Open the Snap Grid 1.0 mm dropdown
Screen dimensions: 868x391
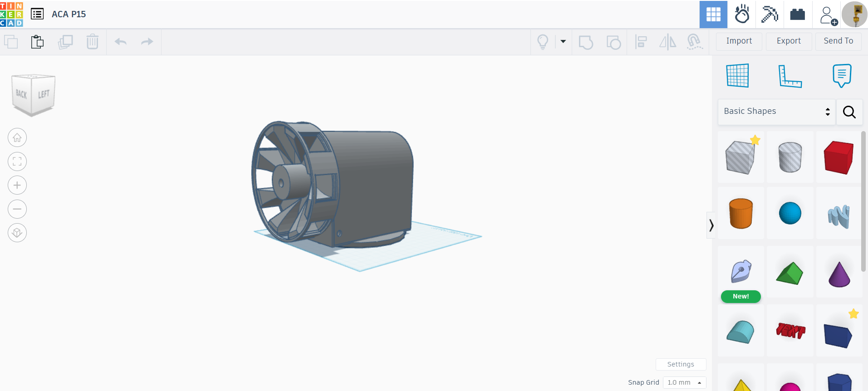click(x=684, y=382)
